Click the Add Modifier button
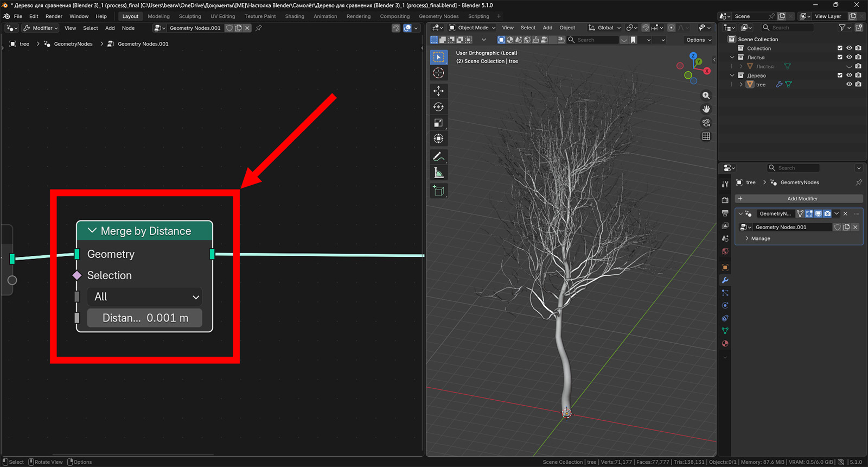Viewport: 868px width, 467px height. pyautogui.click(x=802, y=199)
